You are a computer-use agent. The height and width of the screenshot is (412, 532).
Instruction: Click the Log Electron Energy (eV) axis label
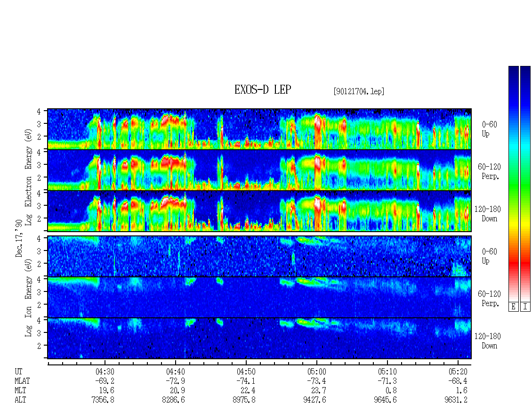click(x=29, y=177)
